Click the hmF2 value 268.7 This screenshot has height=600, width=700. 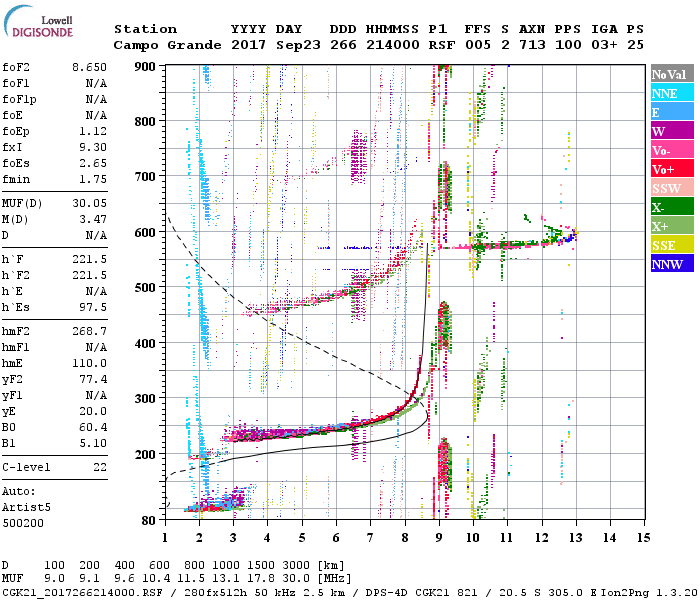tap(89, 332)
